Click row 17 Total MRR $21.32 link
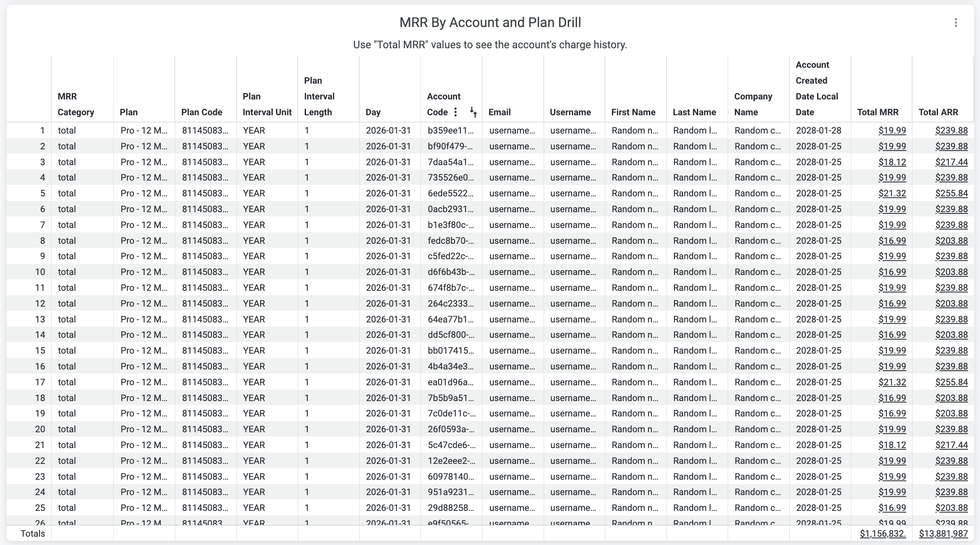 (x=892, y=382)
